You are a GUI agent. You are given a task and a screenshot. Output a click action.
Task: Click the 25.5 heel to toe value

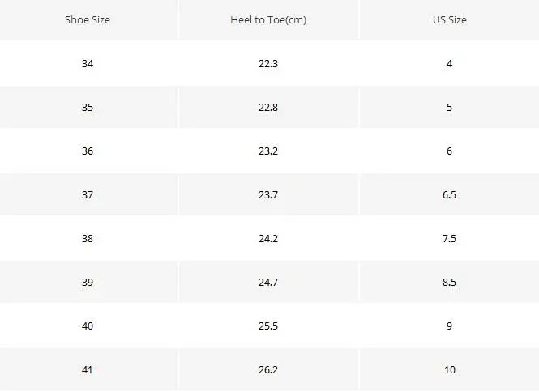[268, 326]
